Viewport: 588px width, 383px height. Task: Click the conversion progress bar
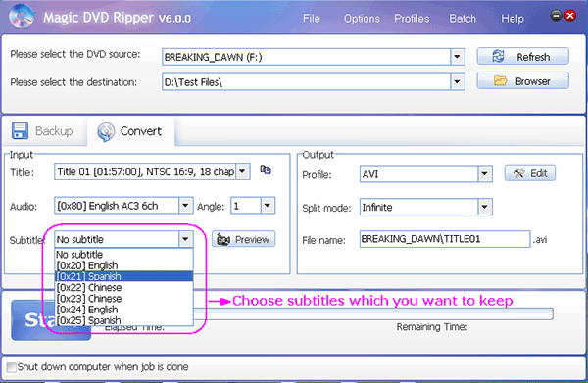pos(373,313)
